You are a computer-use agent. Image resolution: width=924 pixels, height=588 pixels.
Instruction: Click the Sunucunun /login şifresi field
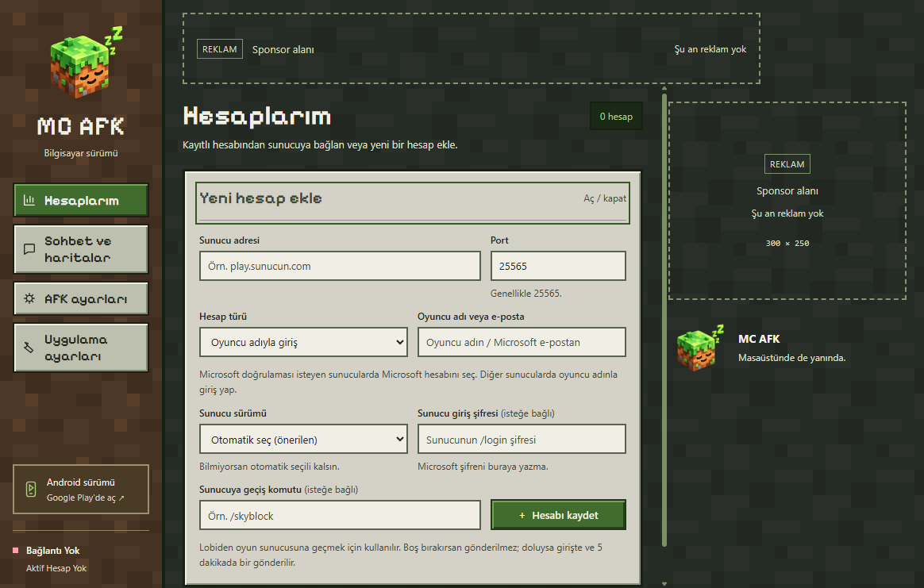(x=522, y=440)
